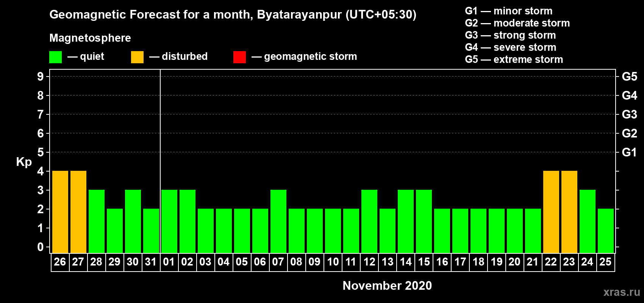The image size is (644, 303).
Task: Click date label 21 on axis
Action: pos(533,262)
